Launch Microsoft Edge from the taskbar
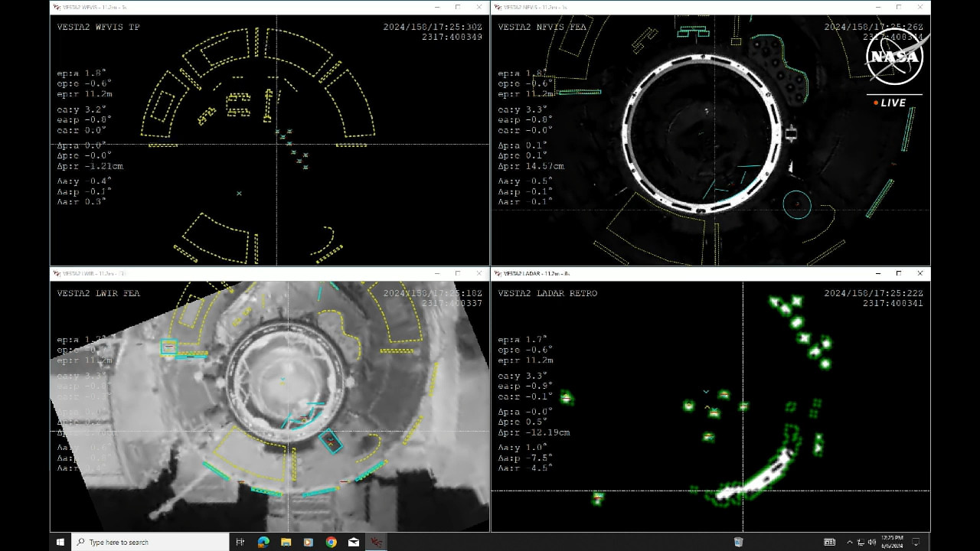Image resolution: width=980 pixels, height=551 pixels. click(263, 542)
